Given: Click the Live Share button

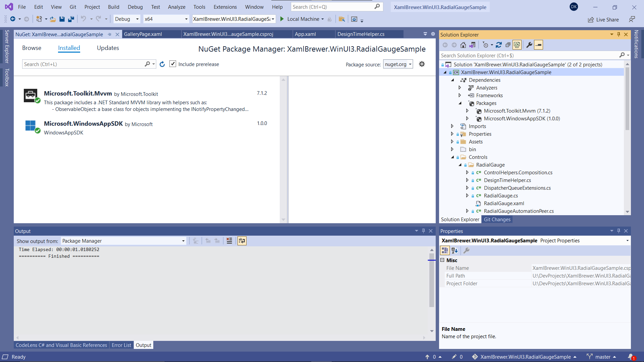Looking at the screenshot, I should pos(603,19).
